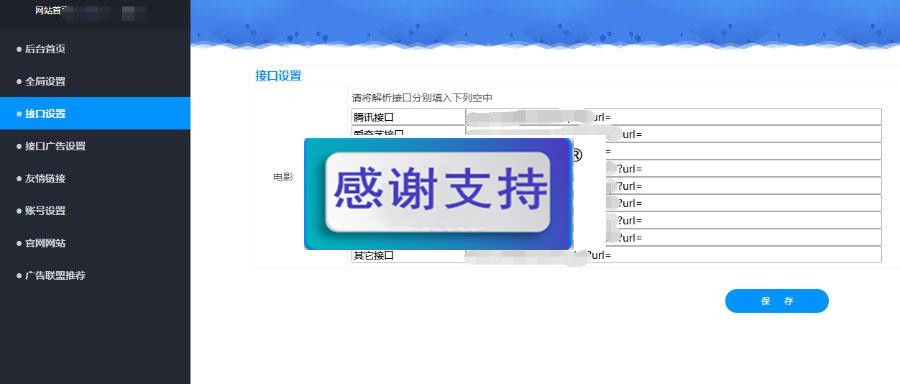Select the highlighted 接口设置 menu item

(x=95, y=114)
